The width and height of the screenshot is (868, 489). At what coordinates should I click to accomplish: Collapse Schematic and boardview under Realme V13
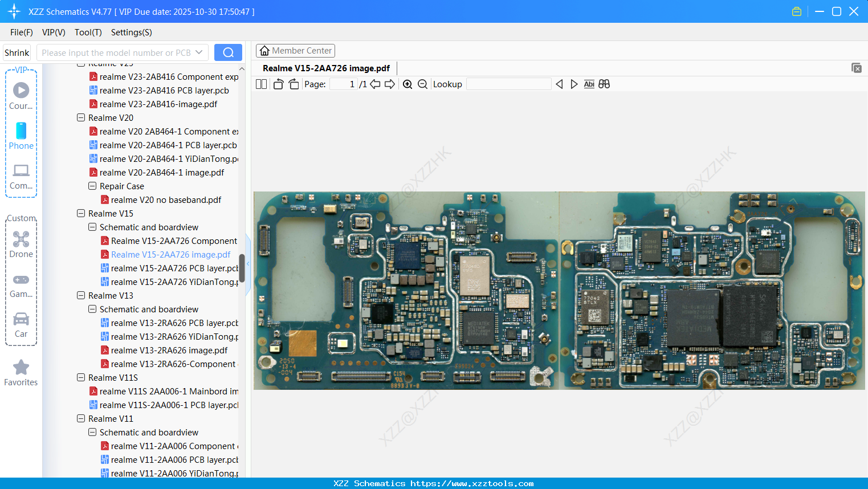[92, 309]
